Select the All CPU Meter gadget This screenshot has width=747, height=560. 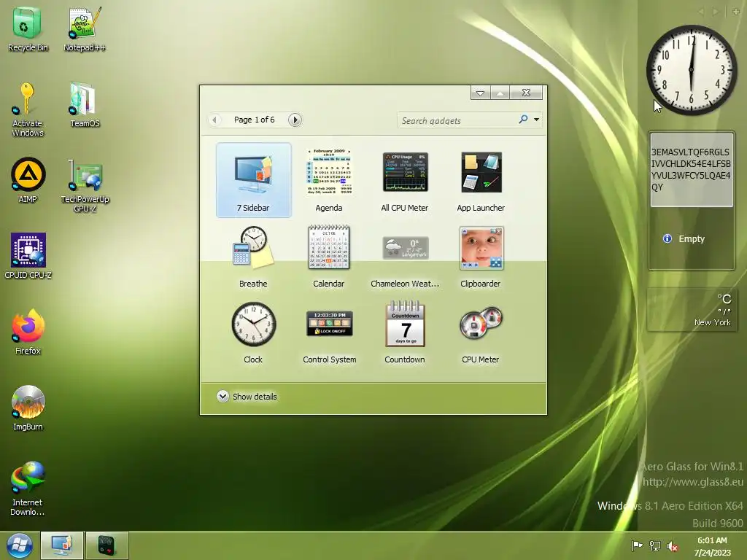[x=405, y=180]
